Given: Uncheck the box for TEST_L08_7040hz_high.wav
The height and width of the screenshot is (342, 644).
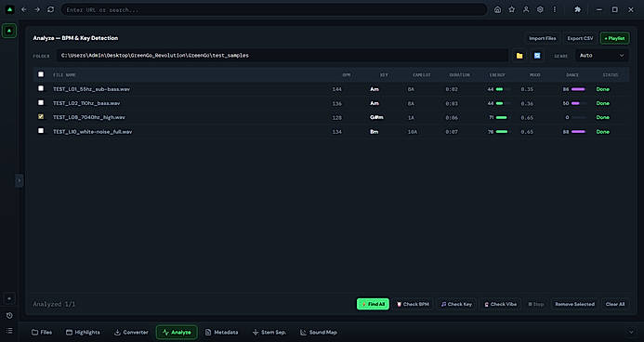Looking at the screenshot, I should 41,116.
